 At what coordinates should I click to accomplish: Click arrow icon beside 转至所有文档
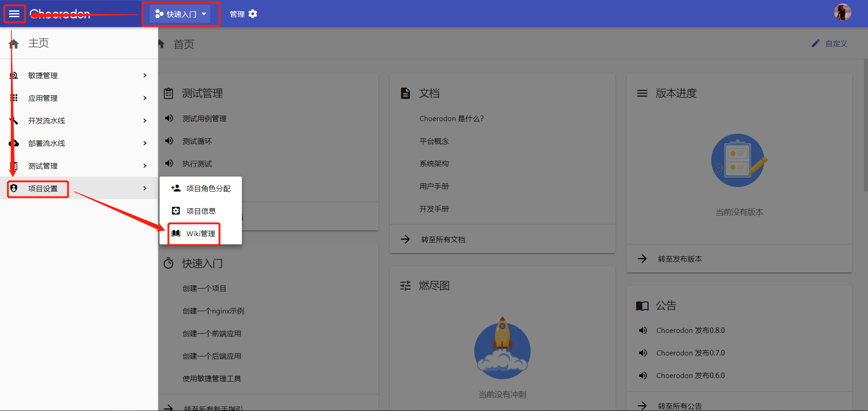[x=406, y=239]
